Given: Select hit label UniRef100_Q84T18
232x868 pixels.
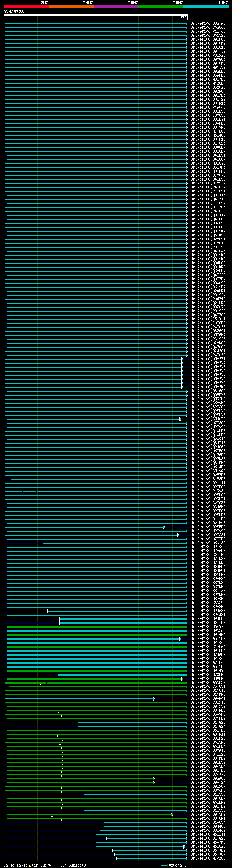Looking at the screenshot, I should [208, 443].
